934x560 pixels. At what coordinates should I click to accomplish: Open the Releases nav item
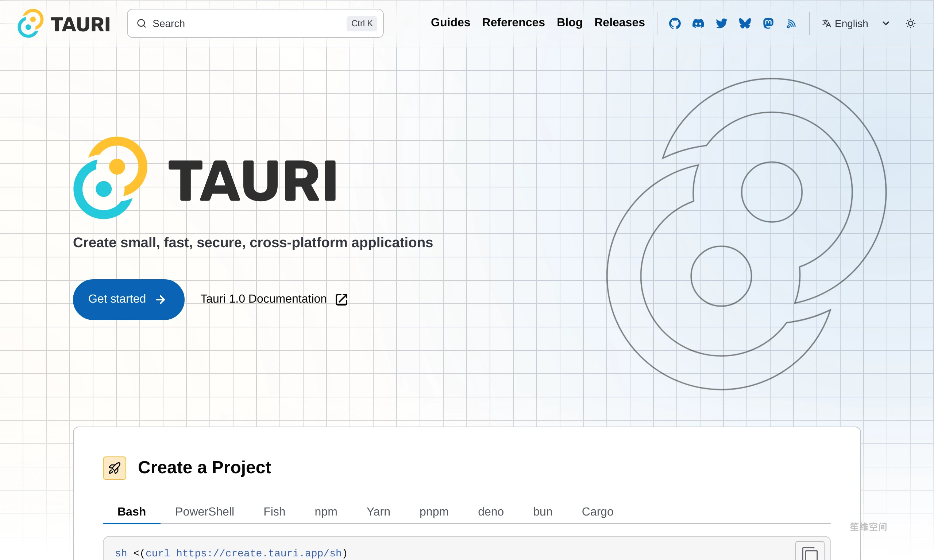(620, 23)
